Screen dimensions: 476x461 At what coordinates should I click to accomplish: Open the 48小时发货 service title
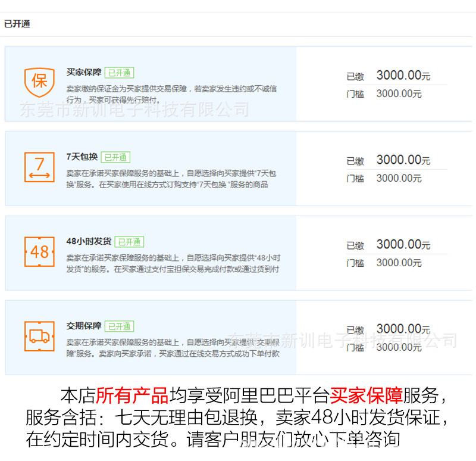(x=89, y=241)
